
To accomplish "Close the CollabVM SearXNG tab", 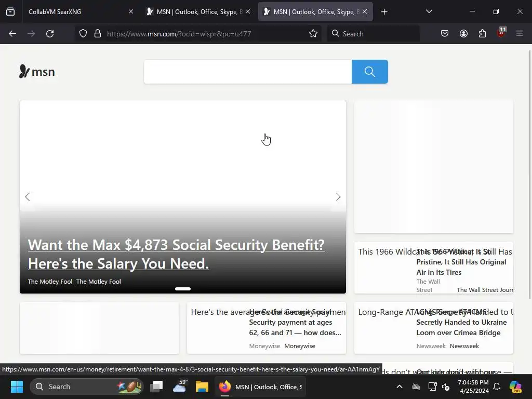I will (x=131, y=11).
